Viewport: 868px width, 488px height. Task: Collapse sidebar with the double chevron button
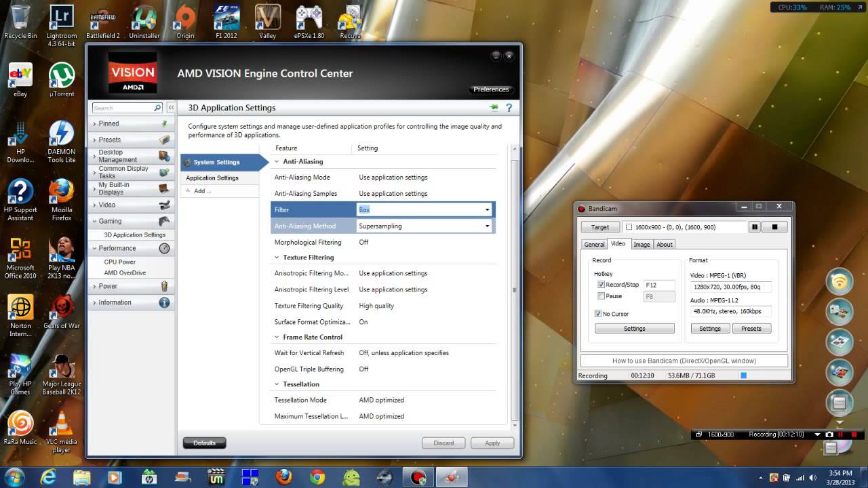click(x=172, y=108)
